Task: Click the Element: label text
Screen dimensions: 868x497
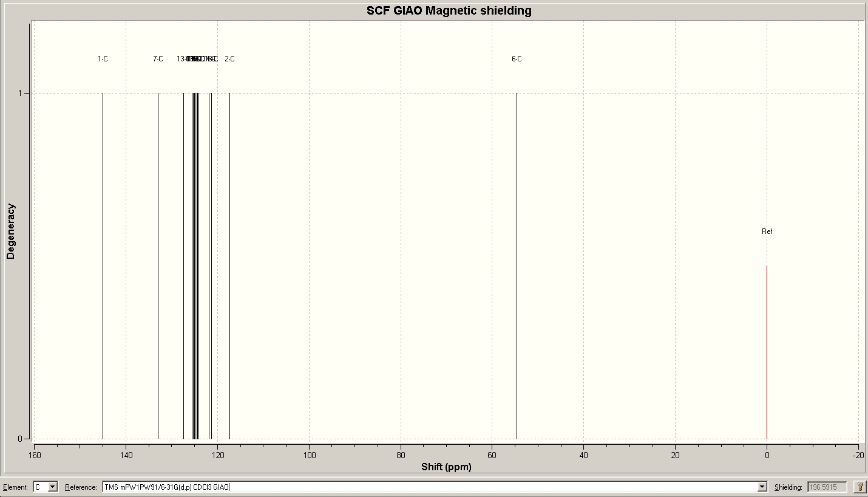Action: pos(16,487)
